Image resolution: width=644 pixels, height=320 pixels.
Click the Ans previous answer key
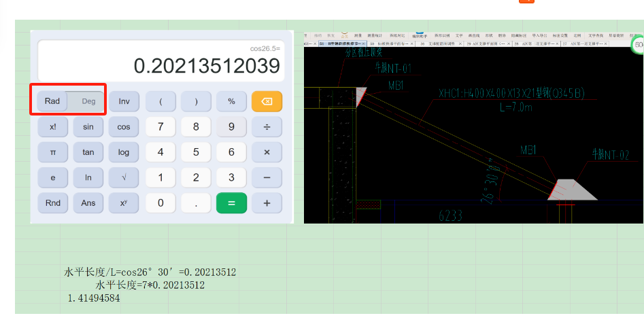(88, 203)
